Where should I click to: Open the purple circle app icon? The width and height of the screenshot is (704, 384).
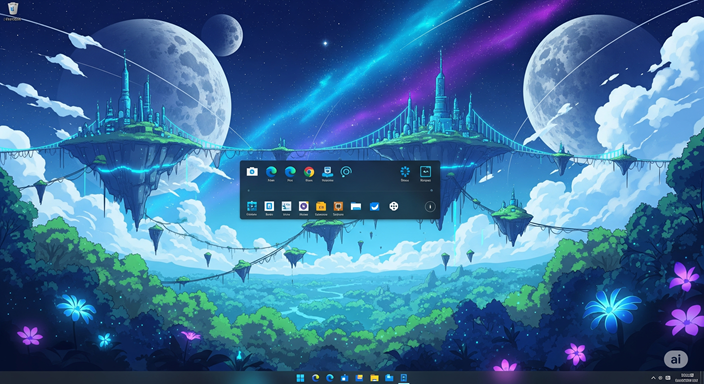[x=304, y=206]
